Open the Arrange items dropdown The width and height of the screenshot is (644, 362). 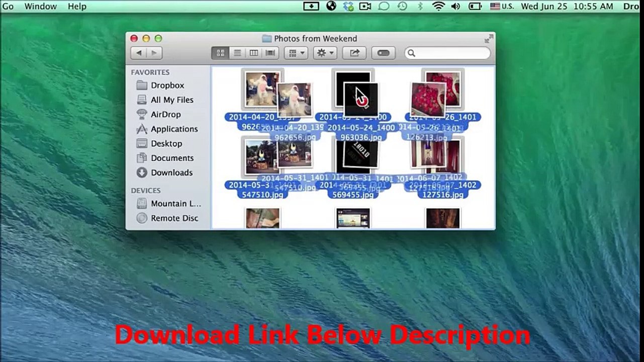pyautogui.click(x=296, y=53)
